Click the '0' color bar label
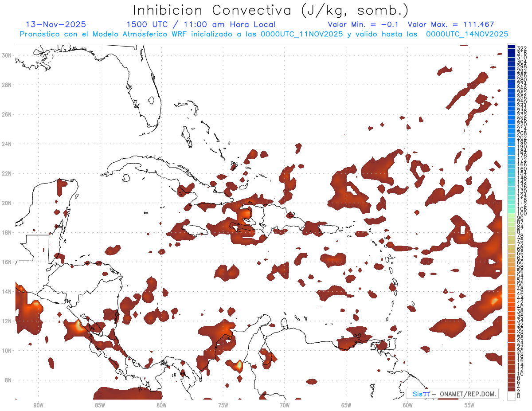The image size is (532, 411). 519,396
